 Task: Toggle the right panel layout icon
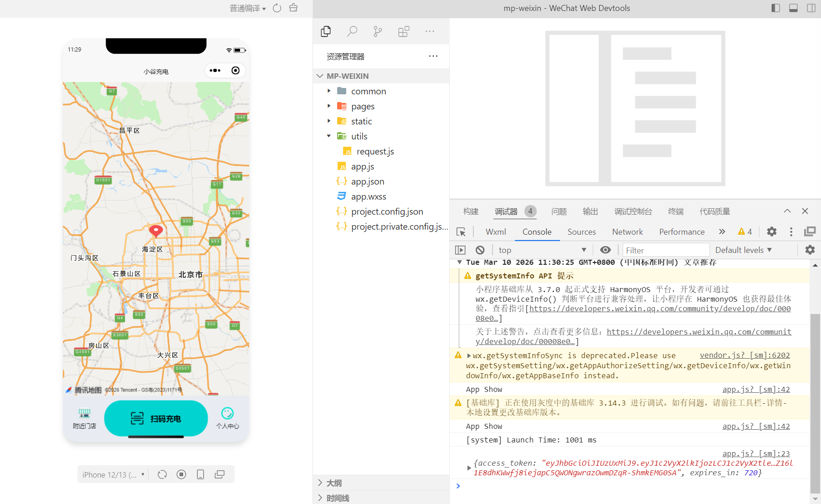pos(811,8)
